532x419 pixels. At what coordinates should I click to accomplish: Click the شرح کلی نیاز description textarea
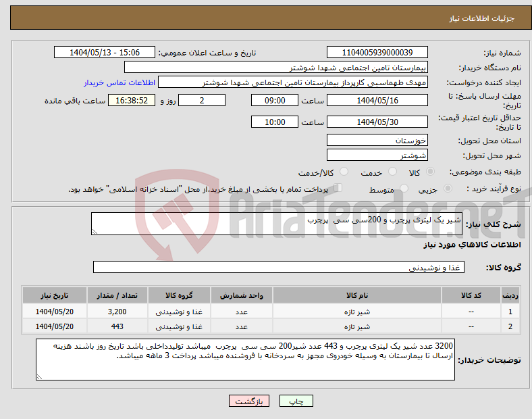tap(277, 224)
